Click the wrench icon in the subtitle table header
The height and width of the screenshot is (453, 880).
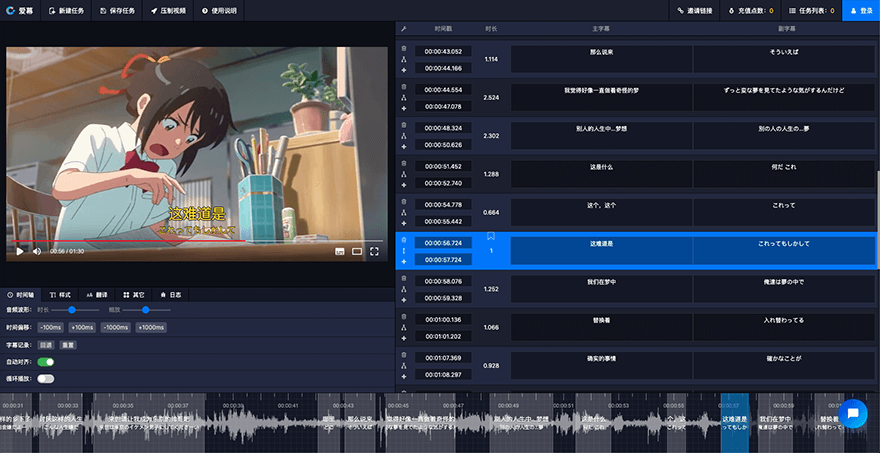point(404,30)
